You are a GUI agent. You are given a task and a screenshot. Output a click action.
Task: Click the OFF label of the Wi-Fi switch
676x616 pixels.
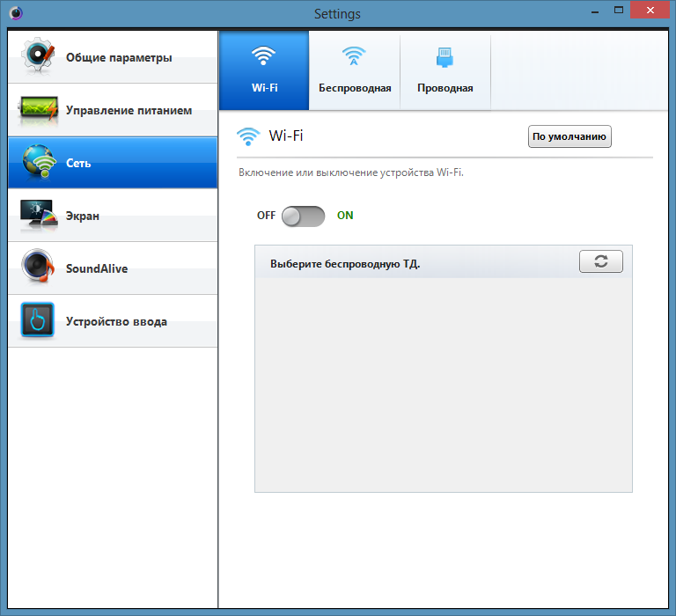pyautogui.click(x=266, y=216)
